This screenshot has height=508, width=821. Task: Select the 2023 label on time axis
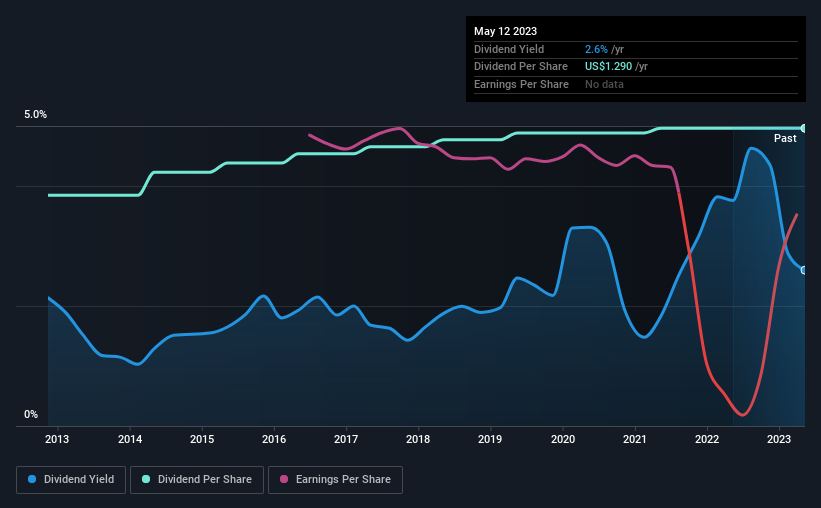point(779,439)
